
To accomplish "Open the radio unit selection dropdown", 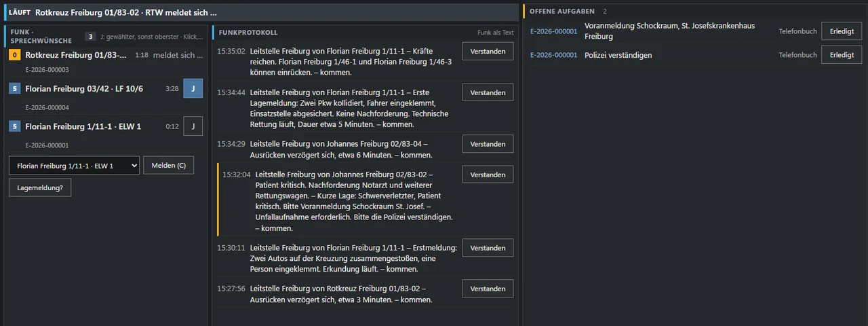I will click(74, 165).
